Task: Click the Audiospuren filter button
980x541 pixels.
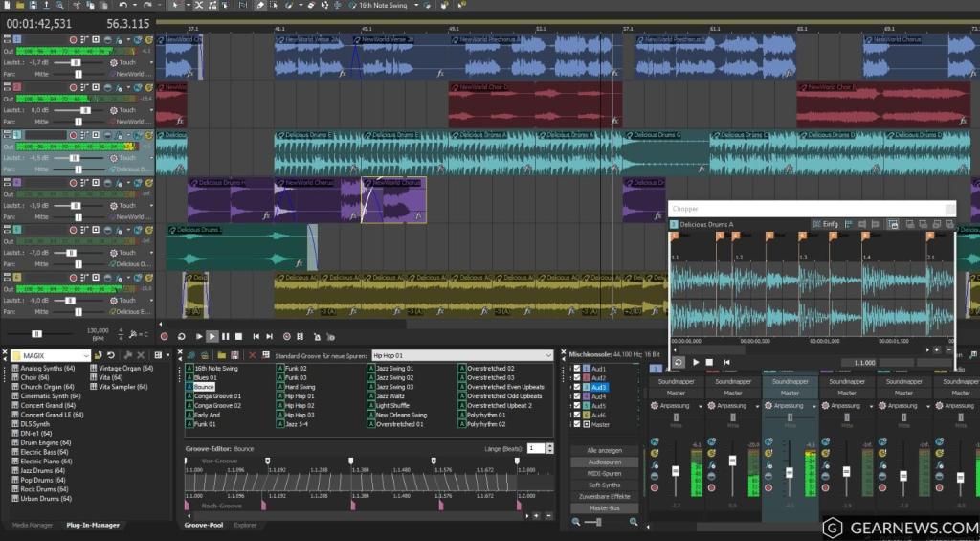Action: pyautogui.click(x=604, y=462)
